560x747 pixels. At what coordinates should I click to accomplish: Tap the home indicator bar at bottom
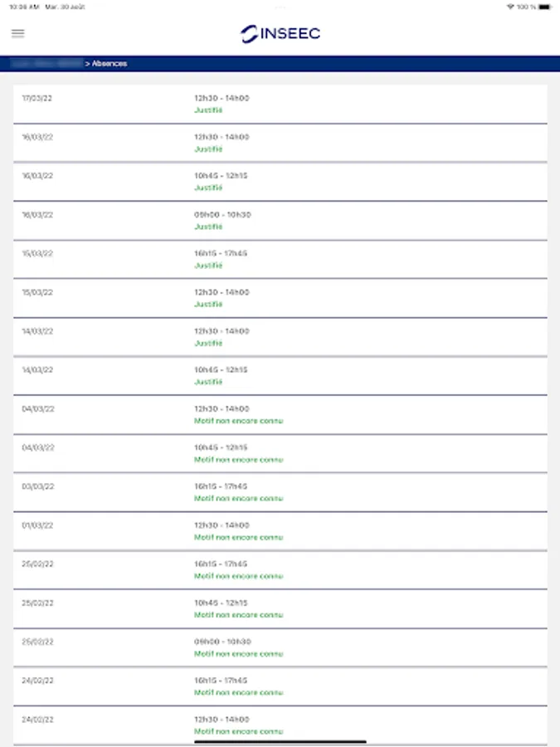280,741
